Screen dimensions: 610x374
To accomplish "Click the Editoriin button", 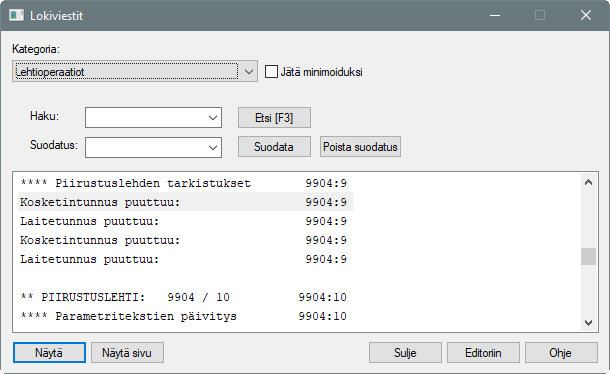I will tap(483, 353).
